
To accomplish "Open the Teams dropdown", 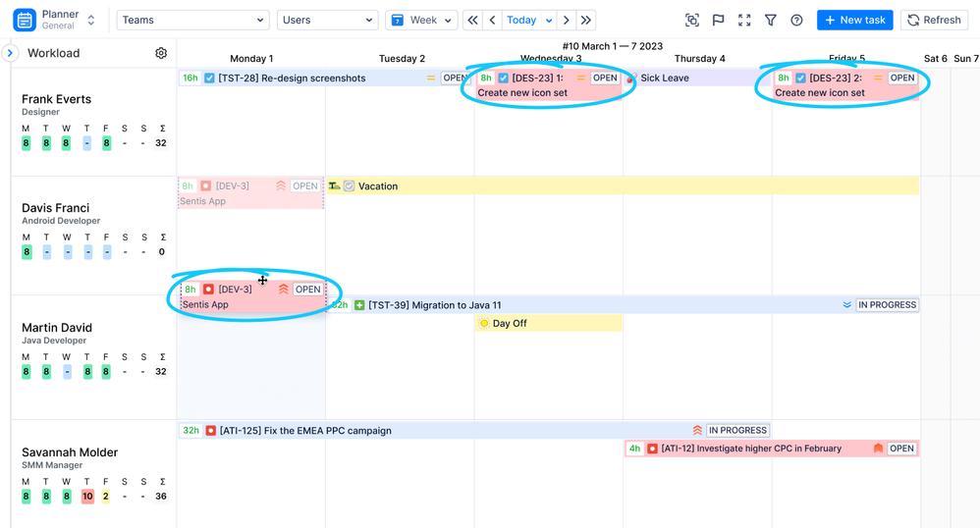I will tap(192, 20).
